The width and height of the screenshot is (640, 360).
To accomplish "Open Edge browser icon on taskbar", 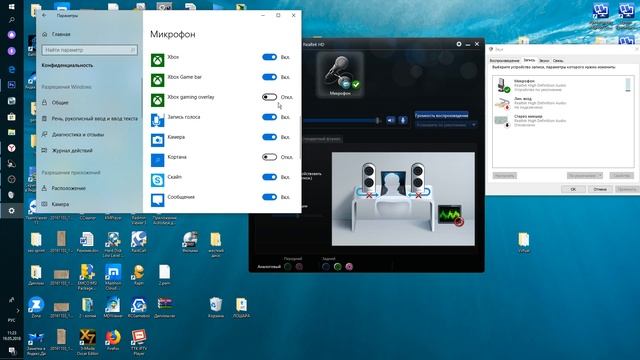I will click(x=11, y=69).
